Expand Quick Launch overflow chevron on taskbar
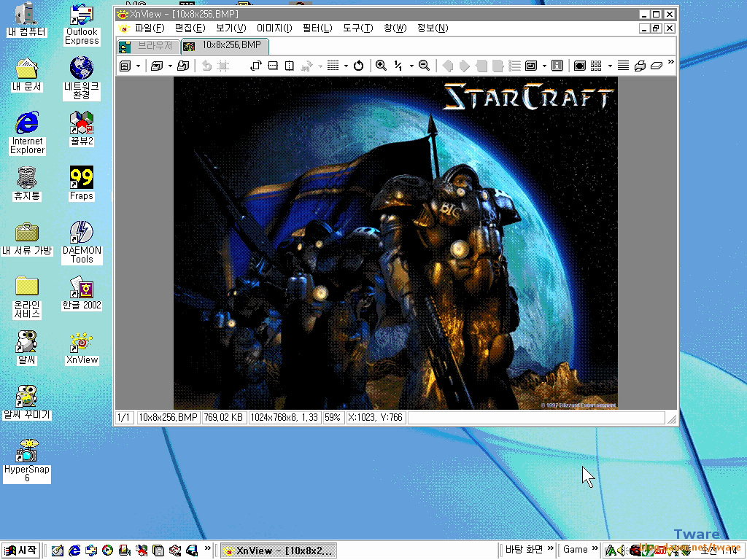The image size is (747, 560). [208, 548]
